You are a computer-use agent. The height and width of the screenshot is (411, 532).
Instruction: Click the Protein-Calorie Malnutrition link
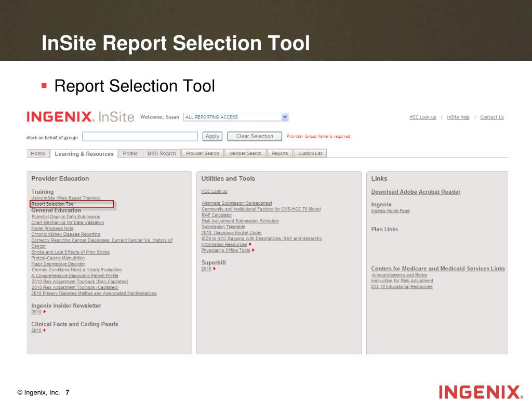pyautogui.click(x=58, y=258)
